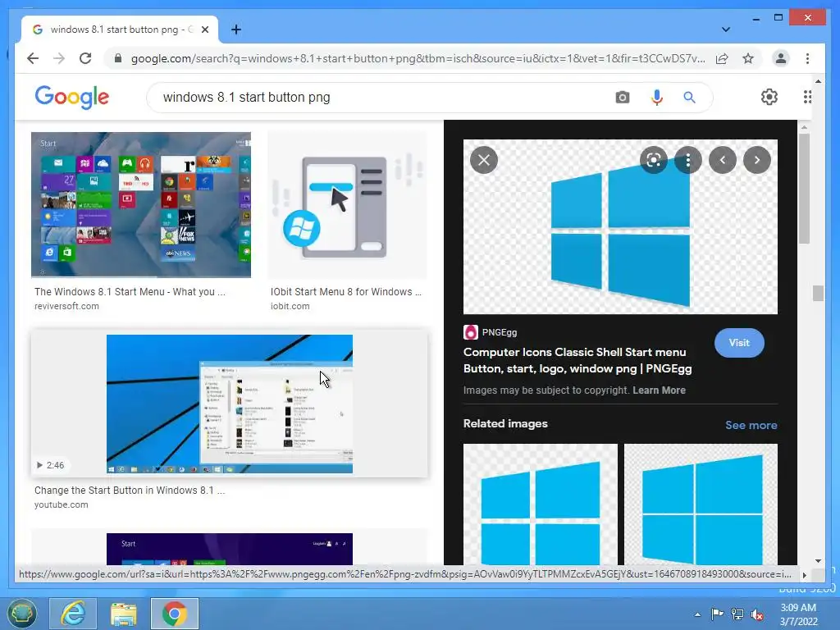Image resolution: width=840 pixels, height=630 pixels.
Task: Open the Windows 8.1 Start Menu screenshot result
Action: coord(141,204)
